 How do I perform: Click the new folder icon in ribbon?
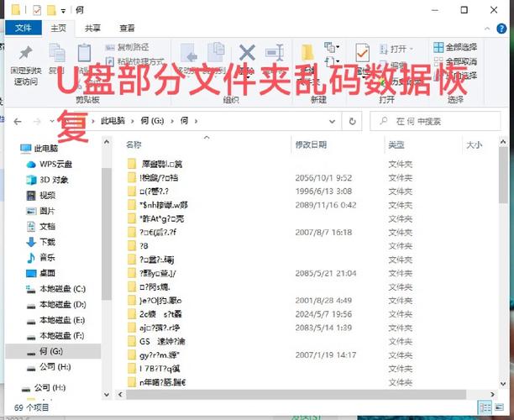click(x=307, y=52)
